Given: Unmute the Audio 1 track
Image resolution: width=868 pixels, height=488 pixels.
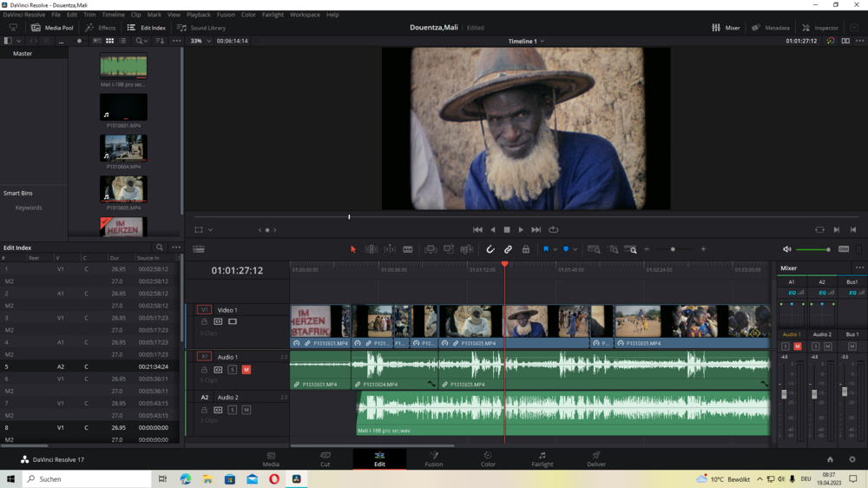Looking at the screenshot, I should (247, 370).
